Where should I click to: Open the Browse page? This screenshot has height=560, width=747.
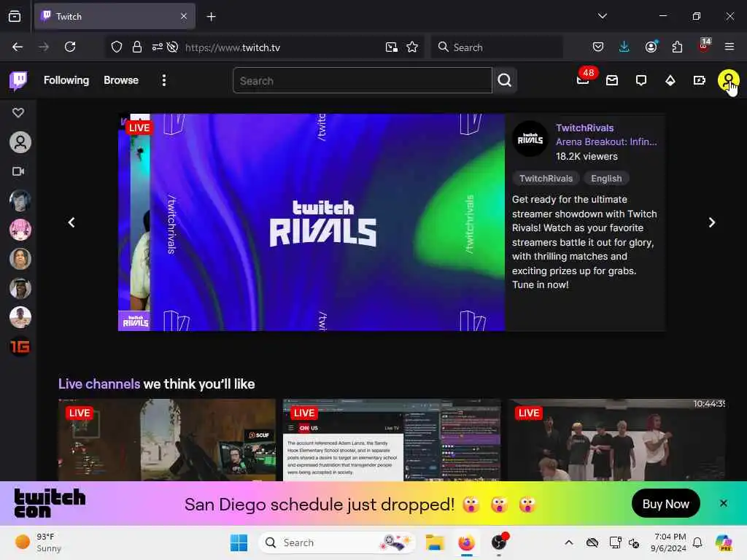(121, 80)
